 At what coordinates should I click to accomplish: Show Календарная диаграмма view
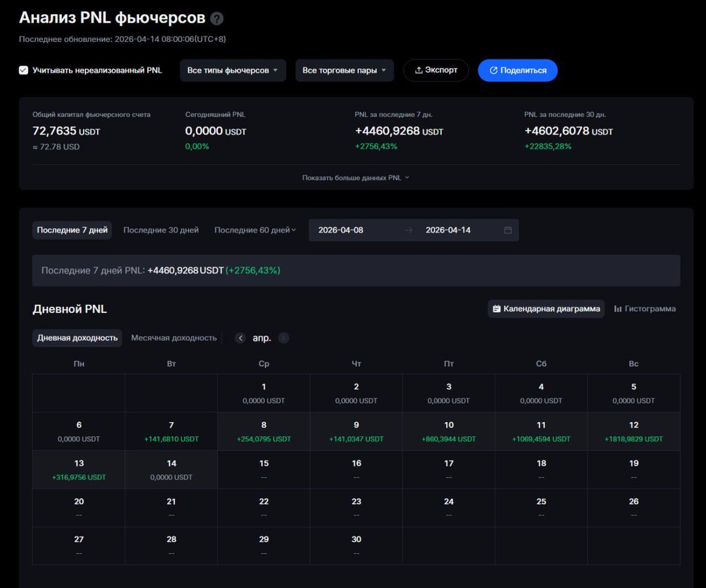point(546,309)
